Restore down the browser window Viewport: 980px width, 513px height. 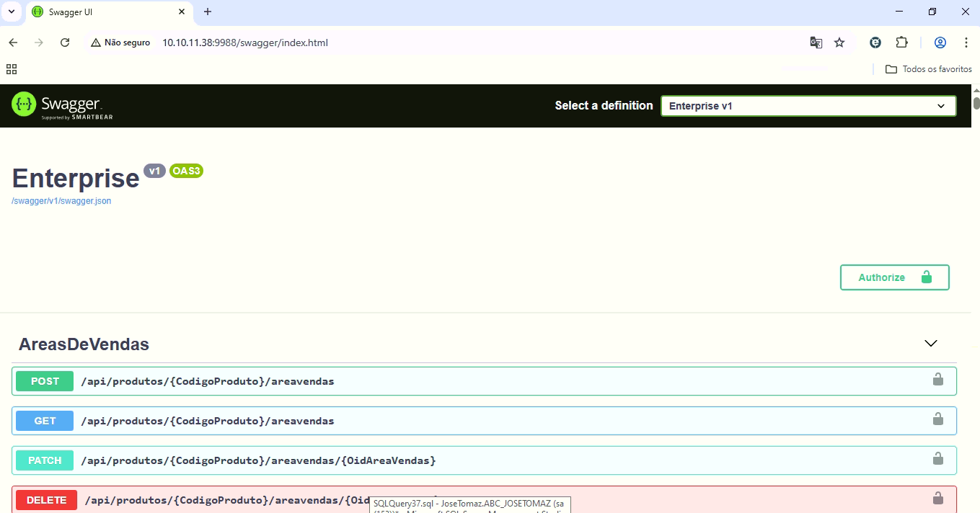tap(932, 12)
